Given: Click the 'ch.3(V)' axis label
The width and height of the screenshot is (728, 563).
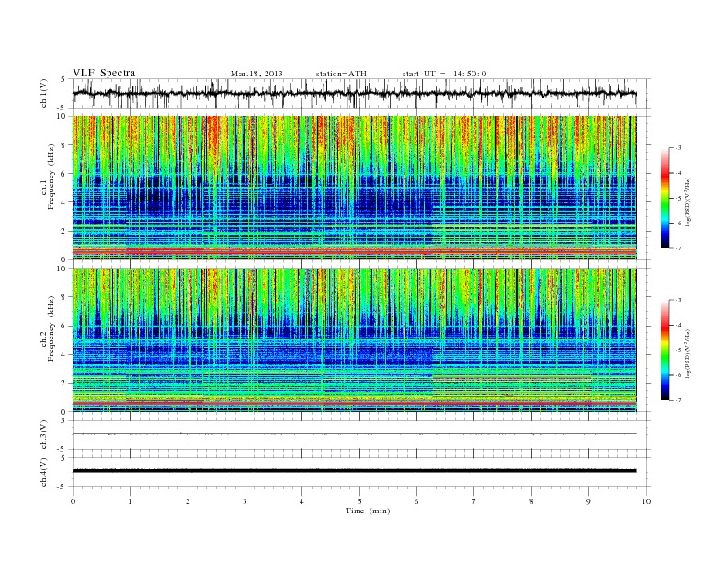Looking at the screenshot, I should (44, 435).
